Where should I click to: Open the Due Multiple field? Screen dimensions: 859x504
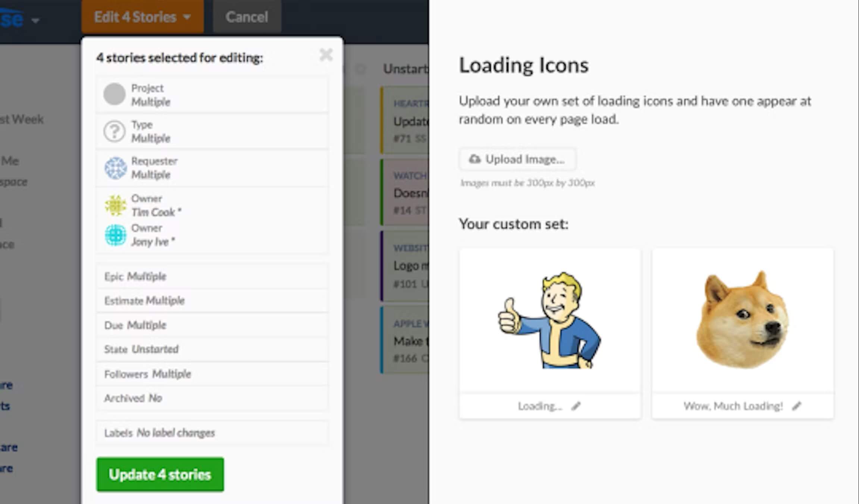(212, 325)
